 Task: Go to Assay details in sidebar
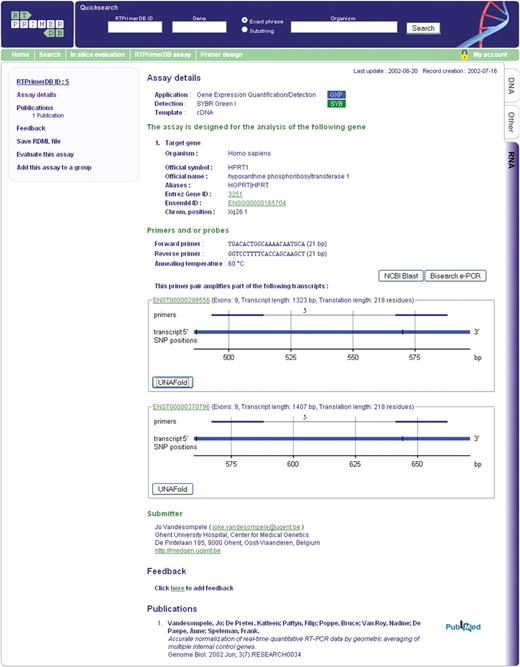(x=36, y=95)
